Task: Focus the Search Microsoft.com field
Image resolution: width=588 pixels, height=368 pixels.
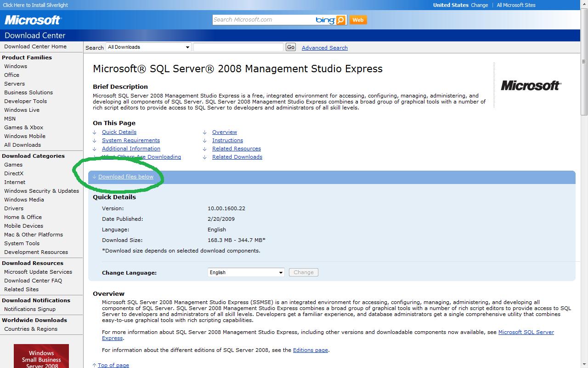Action: pyautogui.click(x=263, y=20)
